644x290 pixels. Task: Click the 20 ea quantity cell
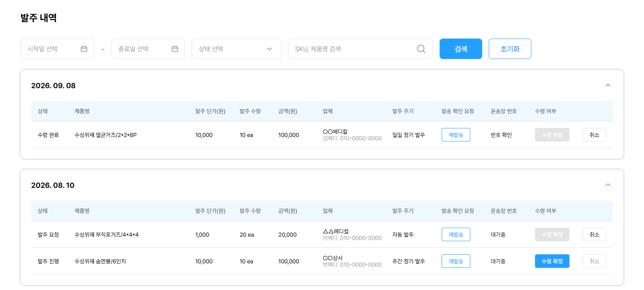coord(247,235)
